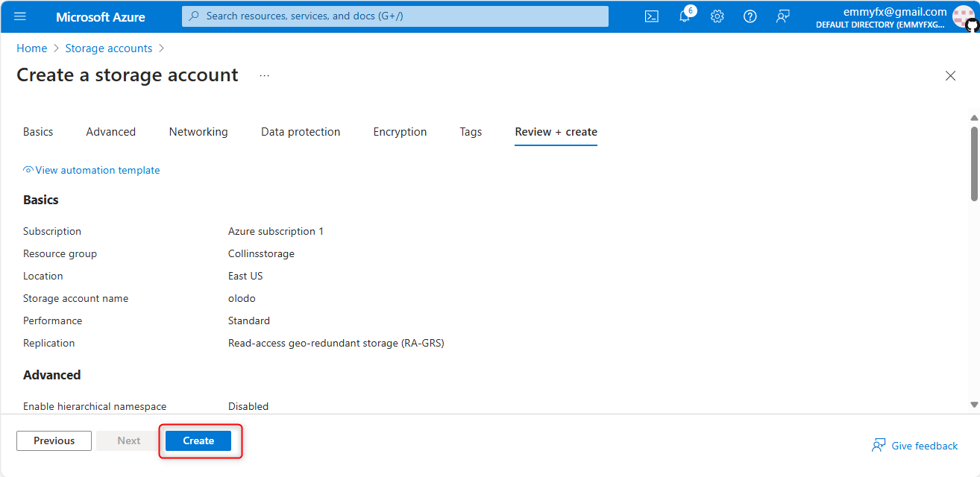Viewport: 980px width, 477px height.
Task: Click the 'Location' label
Action: tap(43, 276)
